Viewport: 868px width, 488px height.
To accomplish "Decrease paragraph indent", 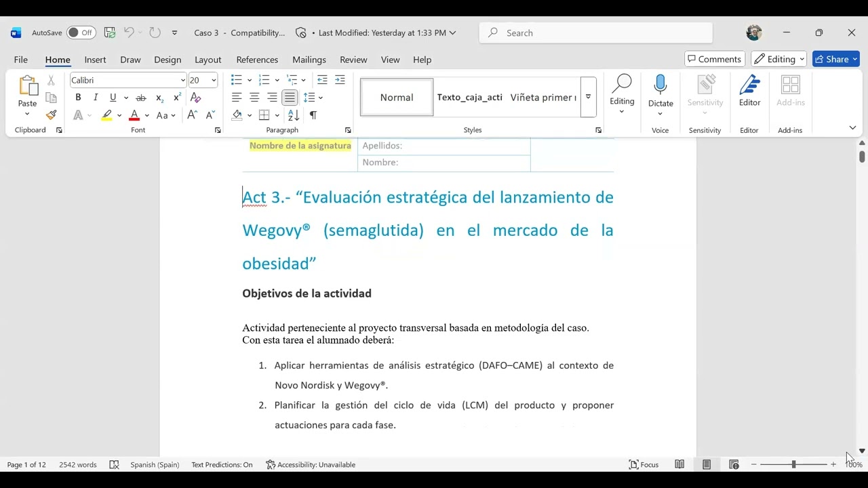I will click(x=322, y=80).
